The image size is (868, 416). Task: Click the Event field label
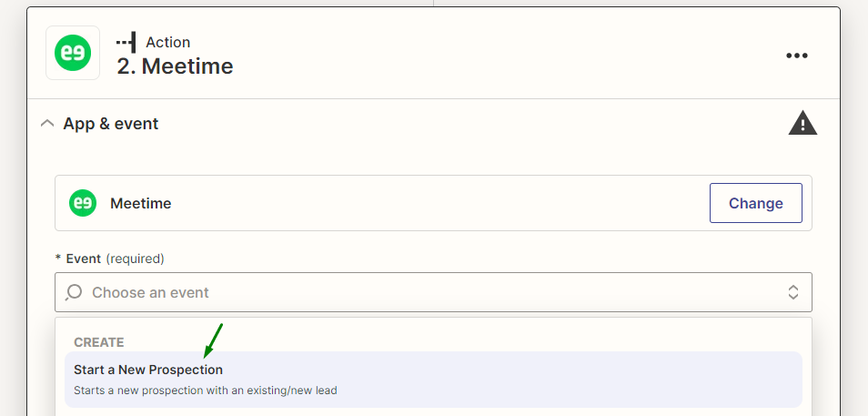[x=83, y=259]
